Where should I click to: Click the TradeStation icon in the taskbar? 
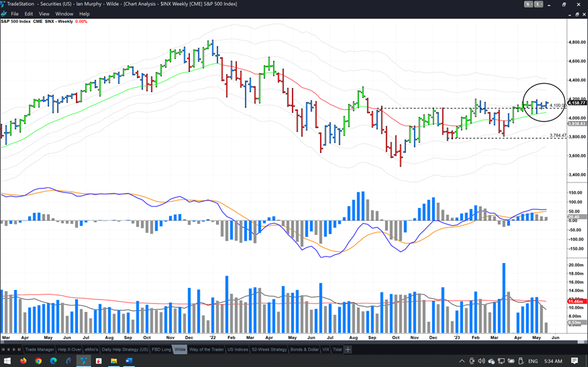pyautogui.click(x=84, y=360)
